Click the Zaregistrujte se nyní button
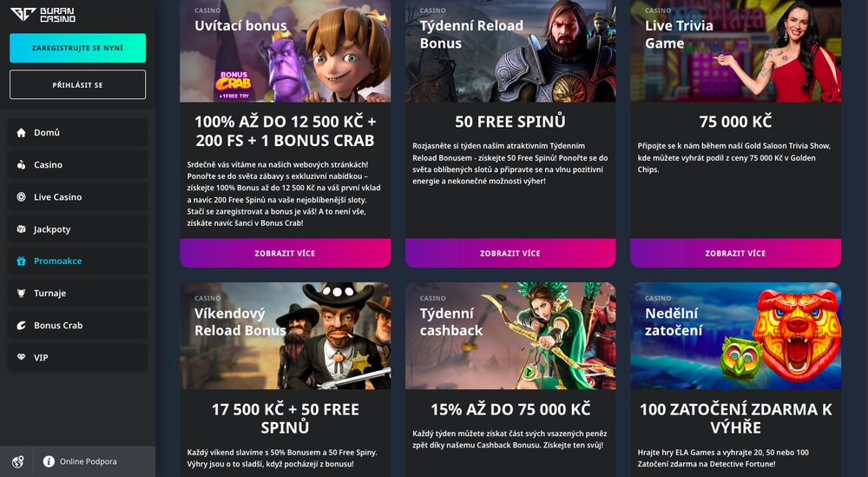 (77, 48)
